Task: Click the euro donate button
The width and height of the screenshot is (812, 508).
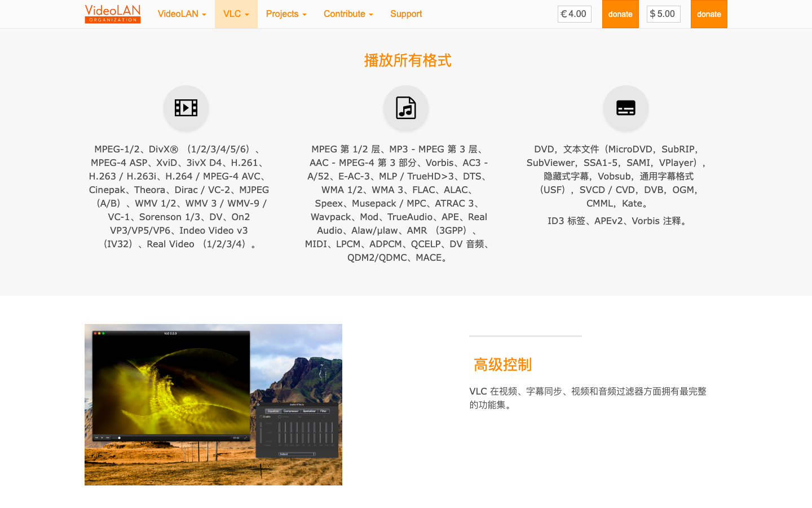Action: 620,14
